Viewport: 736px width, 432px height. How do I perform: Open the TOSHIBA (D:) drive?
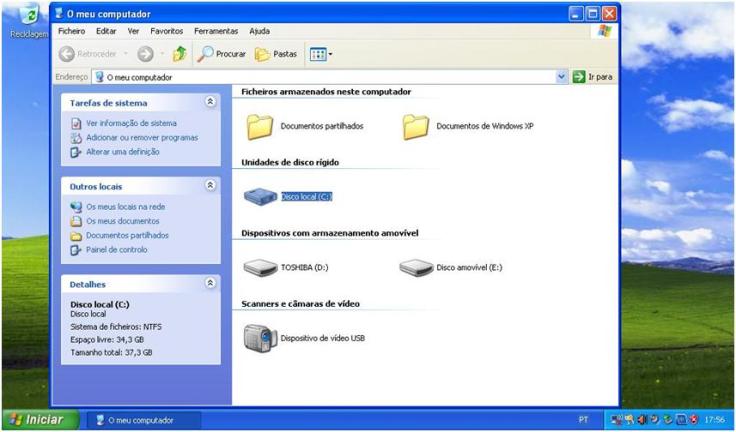(260, 267)
